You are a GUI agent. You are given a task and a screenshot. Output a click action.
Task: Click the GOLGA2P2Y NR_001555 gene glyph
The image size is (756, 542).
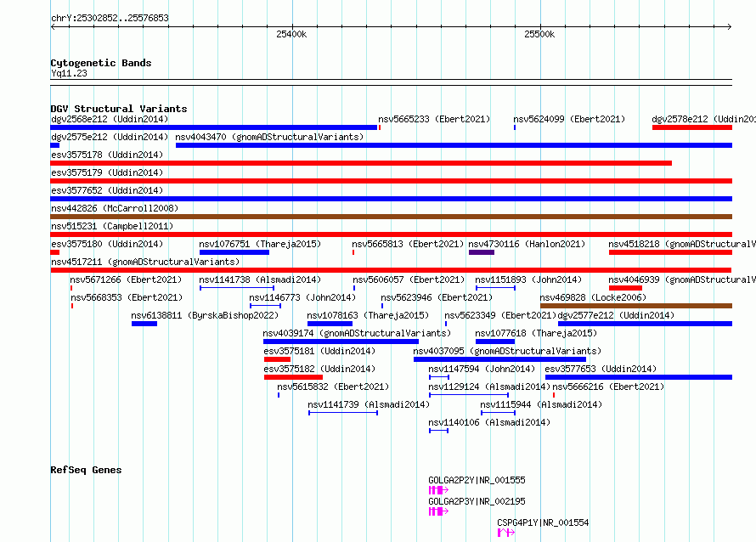point(438,490)
